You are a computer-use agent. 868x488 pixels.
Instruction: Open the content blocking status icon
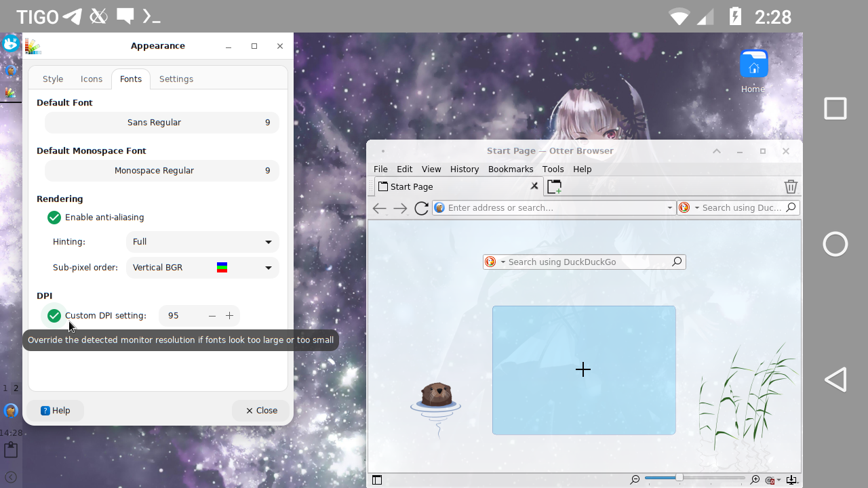[x=770, y=481]
